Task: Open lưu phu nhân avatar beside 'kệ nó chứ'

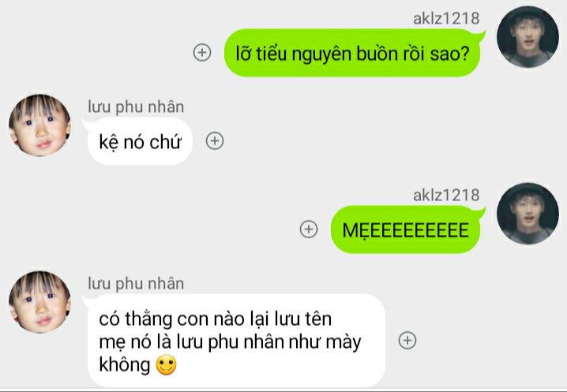Action: [x=39, y=125]
